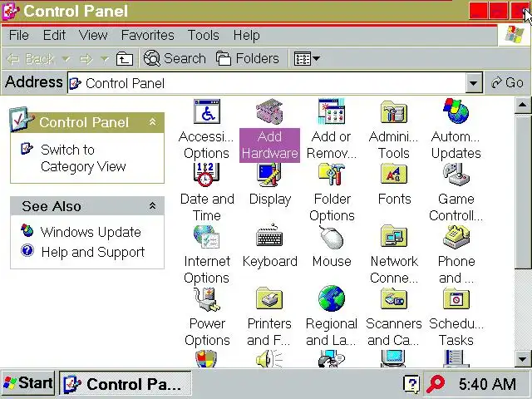The image size is (532, 399).
Task: Open Scheduled Tasks folder
Action: [456, 318]
